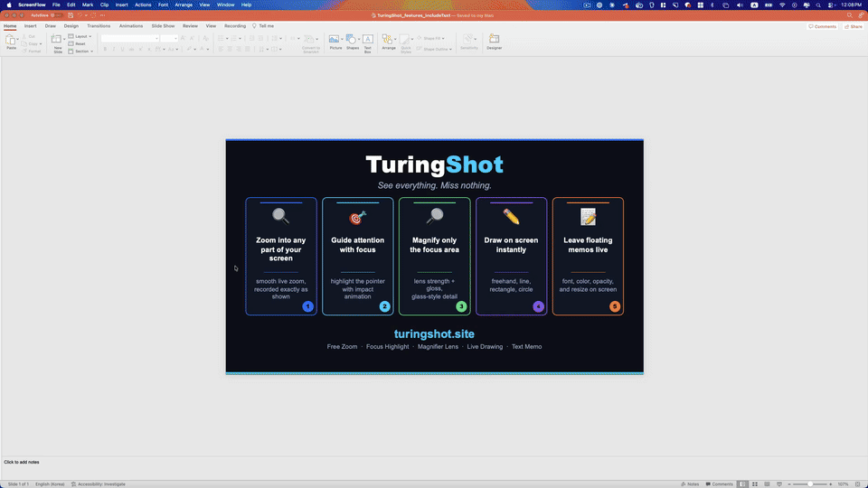Viewport: 868px width, 488px height.
Task: Open the Insert ribbon tab
Action: tap(31, 26)
